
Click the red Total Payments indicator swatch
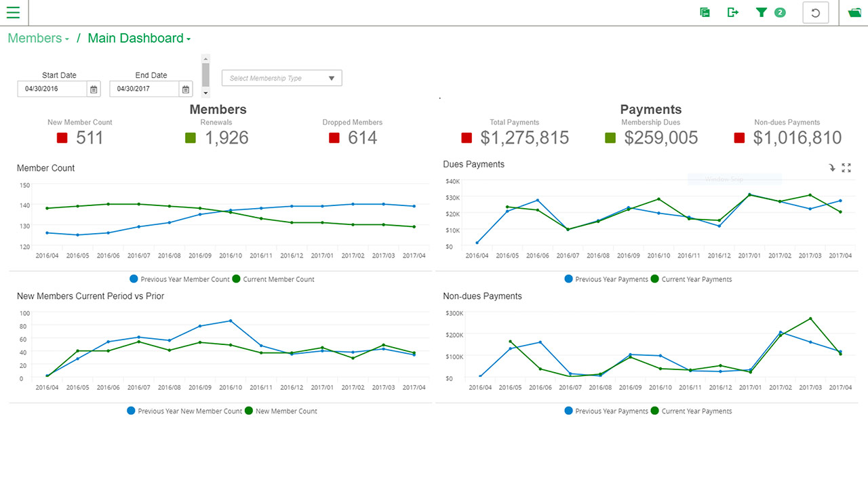tap(467, 138)
